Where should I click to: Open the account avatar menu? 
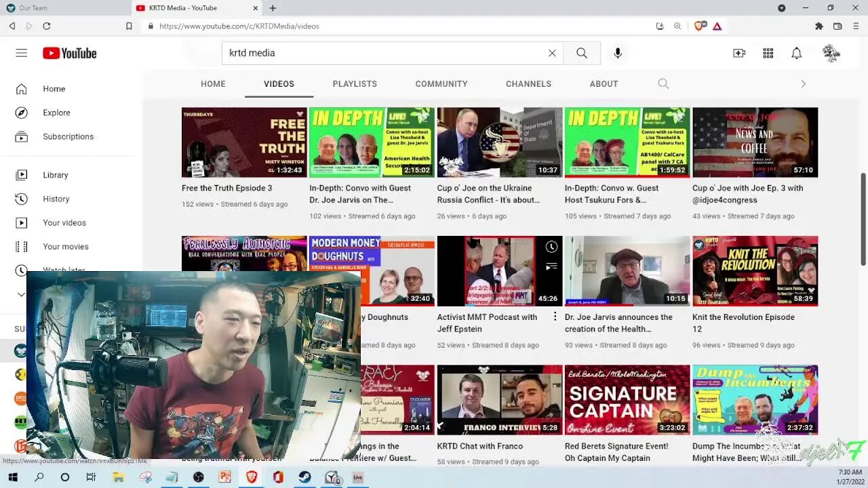click(831, 53)
